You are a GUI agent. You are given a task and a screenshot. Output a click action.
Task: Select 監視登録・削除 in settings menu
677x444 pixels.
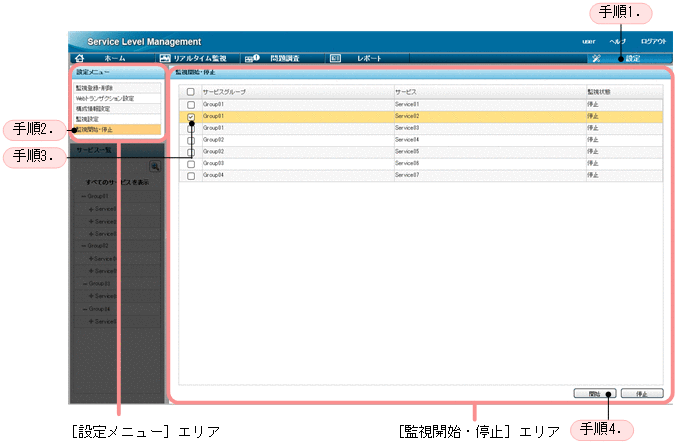117,88
